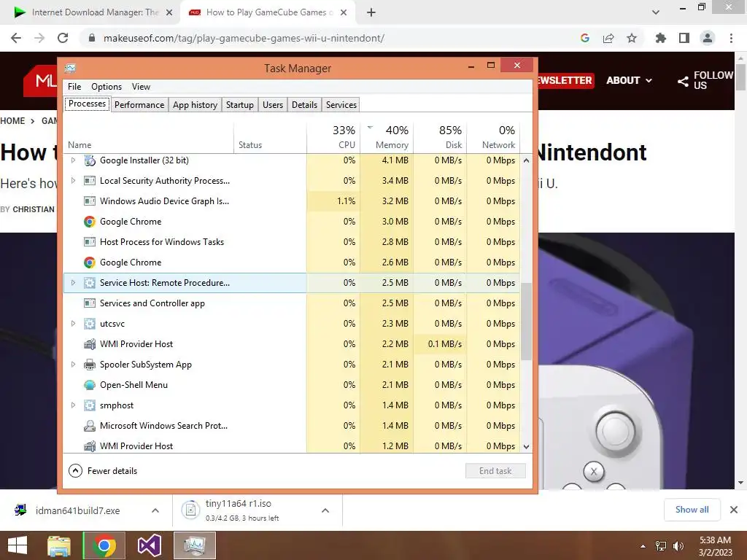
Task: Sort processes by the Memory column
Action: tap(387, 137)
